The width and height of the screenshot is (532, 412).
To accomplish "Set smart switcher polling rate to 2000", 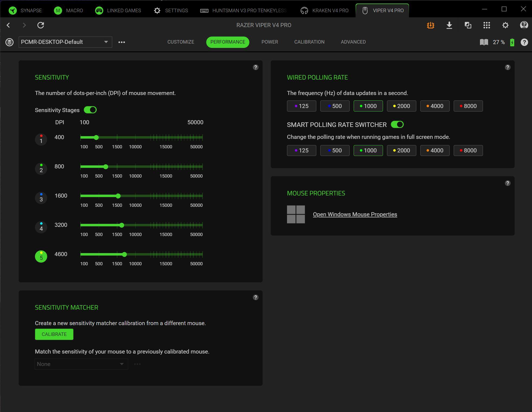I will click(402, 151).
